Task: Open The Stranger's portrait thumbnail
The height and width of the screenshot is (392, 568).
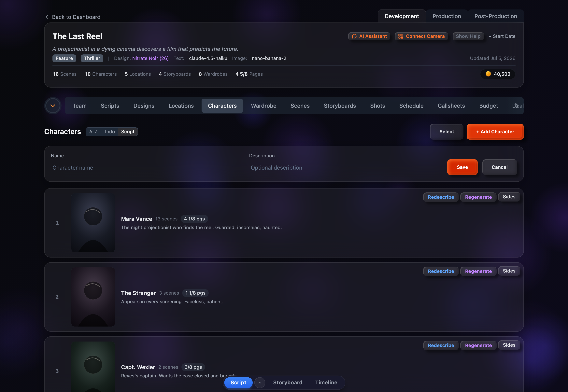Action: tap(93, 297)
